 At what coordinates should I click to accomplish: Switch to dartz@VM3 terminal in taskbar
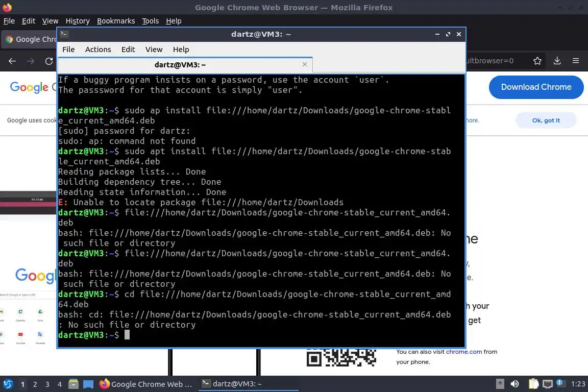coord(248,384)
